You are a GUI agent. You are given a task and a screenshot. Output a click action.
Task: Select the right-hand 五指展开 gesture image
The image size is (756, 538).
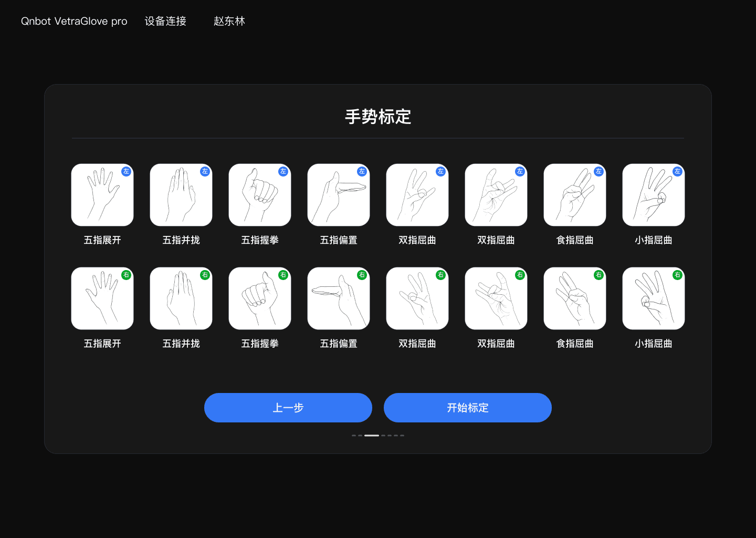(102, 298)
